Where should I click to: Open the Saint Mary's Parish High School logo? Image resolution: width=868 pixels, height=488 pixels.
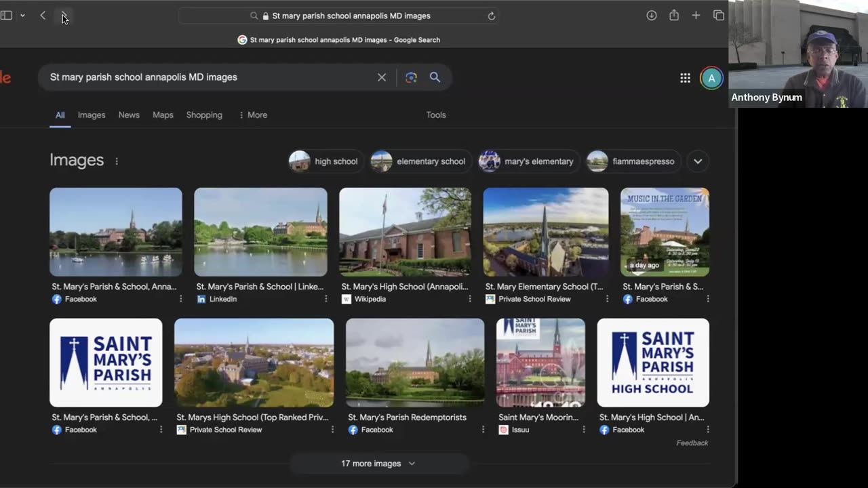point(653,363)
